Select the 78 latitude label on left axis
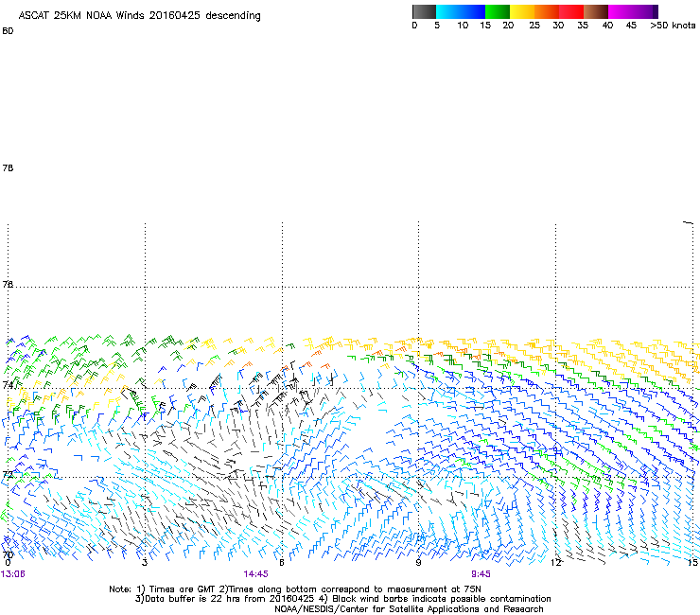The image size is (700, 615). pos(8,167)
